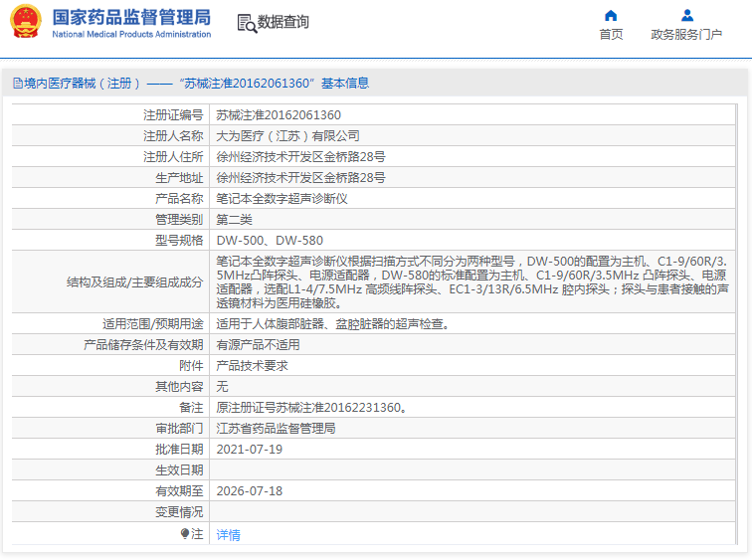
Task: Click the 管理类别 label
Action: click(x=179, y=220)
